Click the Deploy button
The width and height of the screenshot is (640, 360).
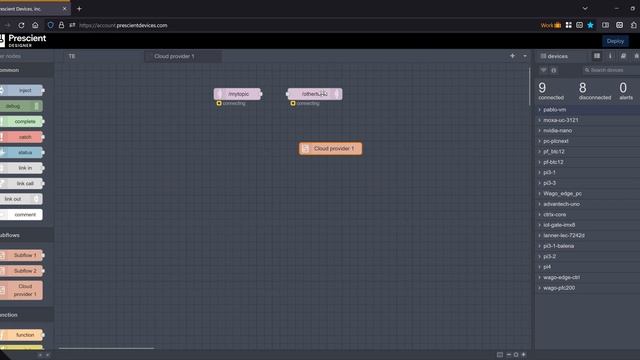click(615, 41)
